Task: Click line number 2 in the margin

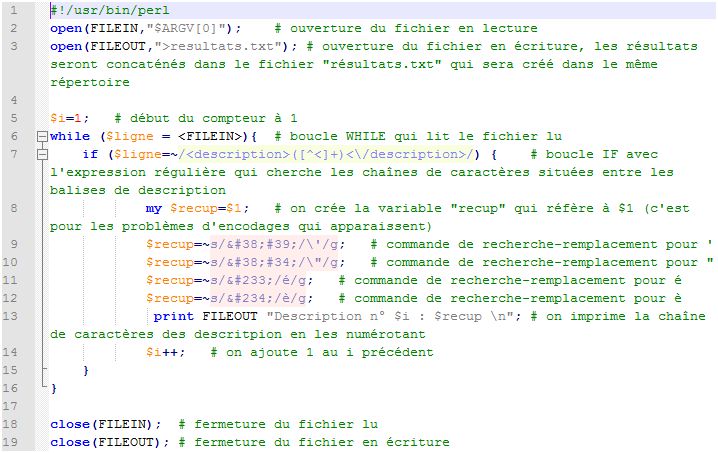Action: [x=14, y=28]
